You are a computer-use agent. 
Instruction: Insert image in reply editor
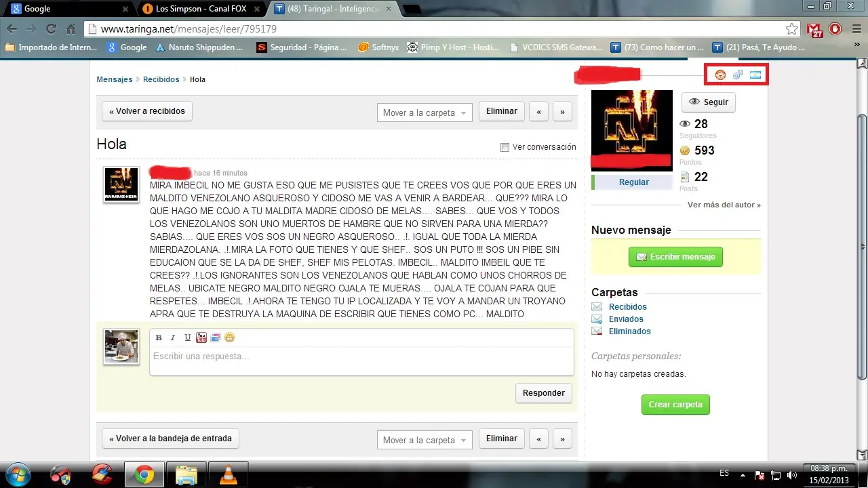(216, 338)
